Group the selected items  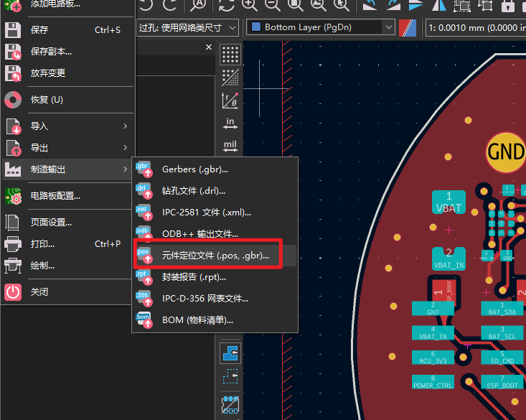point(462,5)
